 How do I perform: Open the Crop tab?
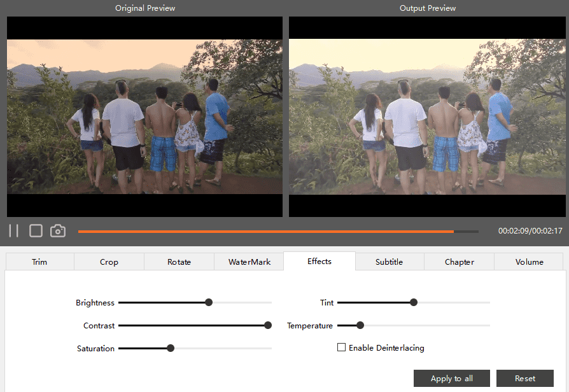pos(109,262)
